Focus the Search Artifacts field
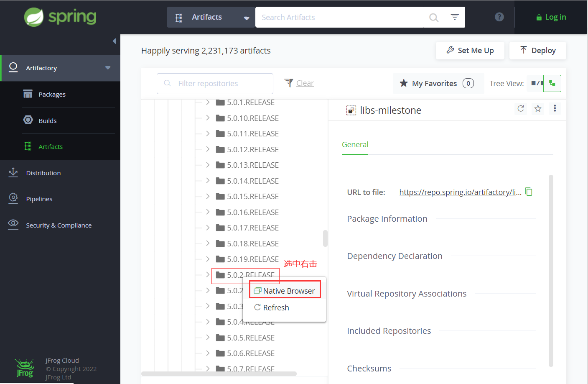 pyautogui.click(x=339, y=17)
